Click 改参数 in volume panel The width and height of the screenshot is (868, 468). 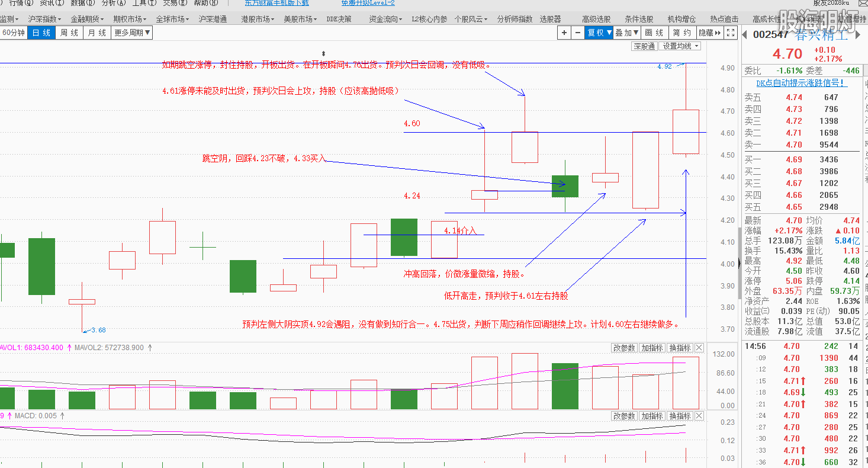(624, 348)
